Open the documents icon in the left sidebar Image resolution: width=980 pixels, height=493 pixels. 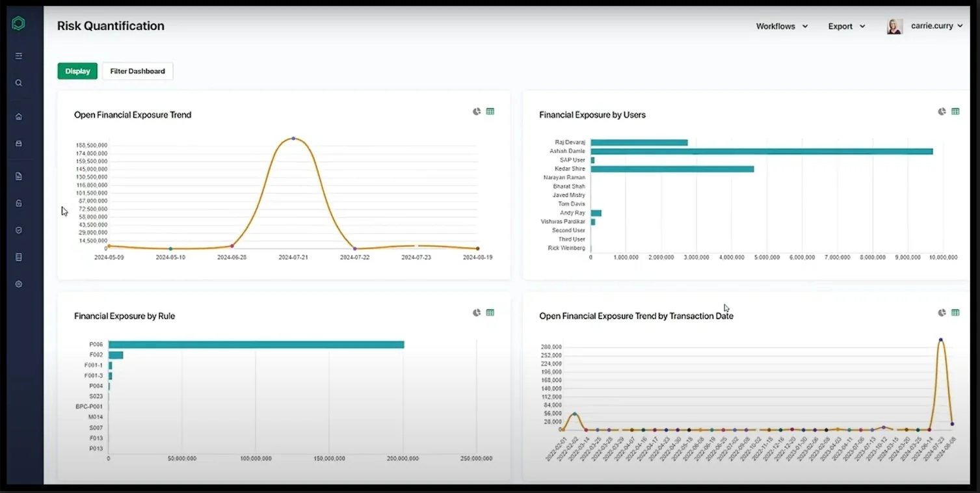point(18,176)
